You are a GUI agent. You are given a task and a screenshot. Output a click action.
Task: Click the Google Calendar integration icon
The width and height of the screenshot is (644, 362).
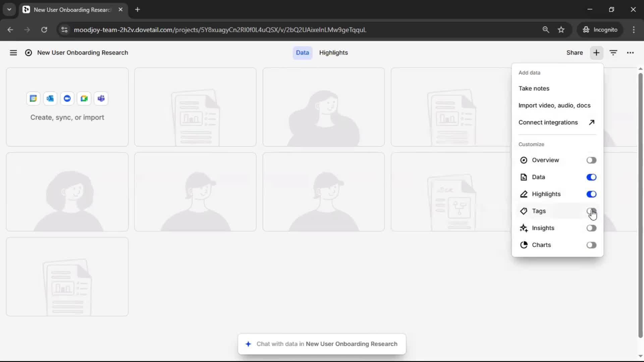(33, 99)
